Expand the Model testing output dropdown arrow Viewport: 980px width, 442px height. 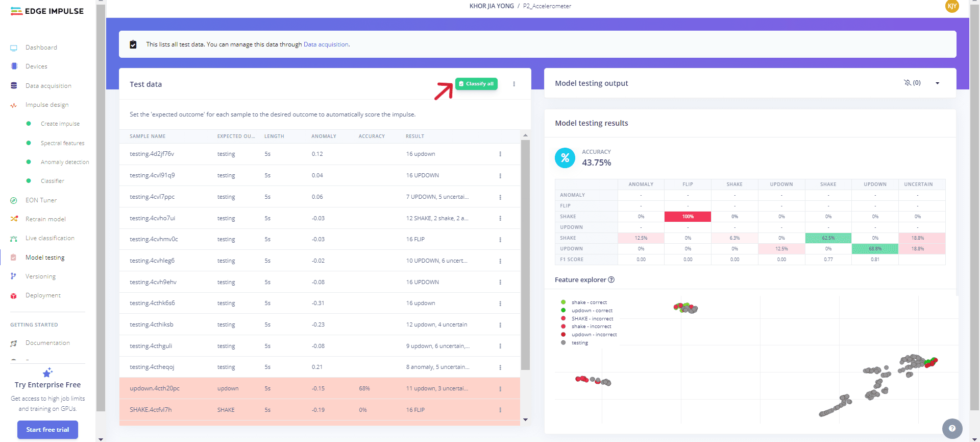tap(937, 83)
